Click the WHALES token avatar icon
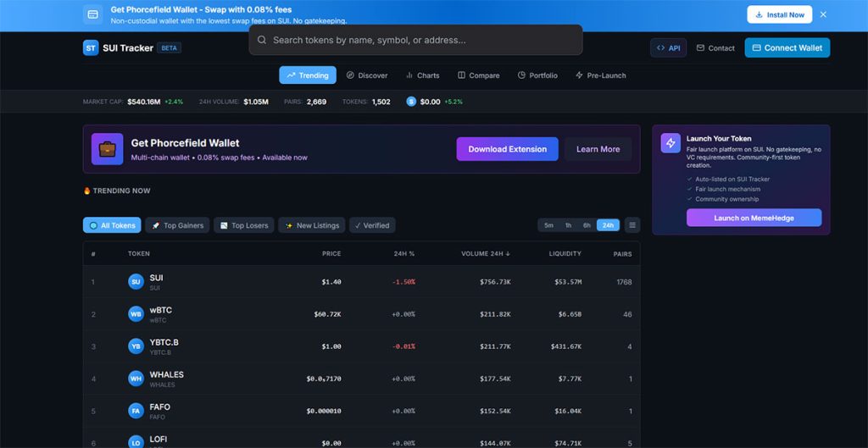 coord(136,379)
